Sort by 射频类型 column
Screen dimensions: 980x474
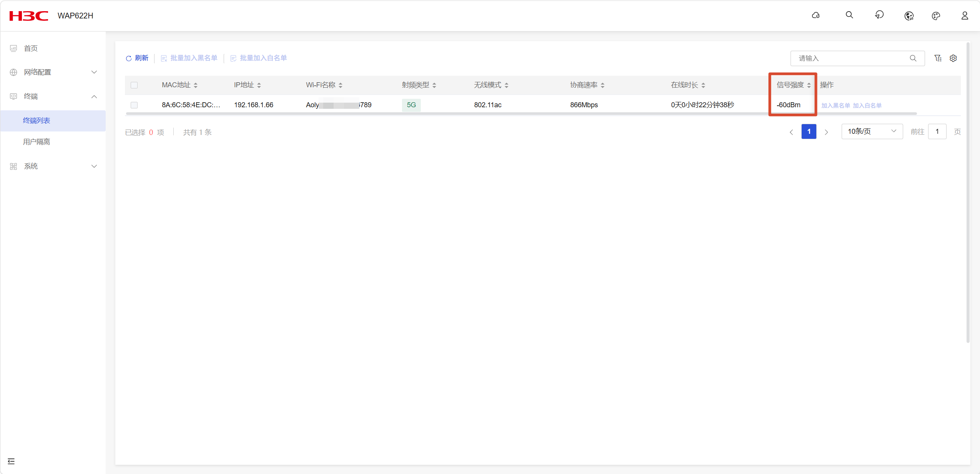tap(434, 85)
